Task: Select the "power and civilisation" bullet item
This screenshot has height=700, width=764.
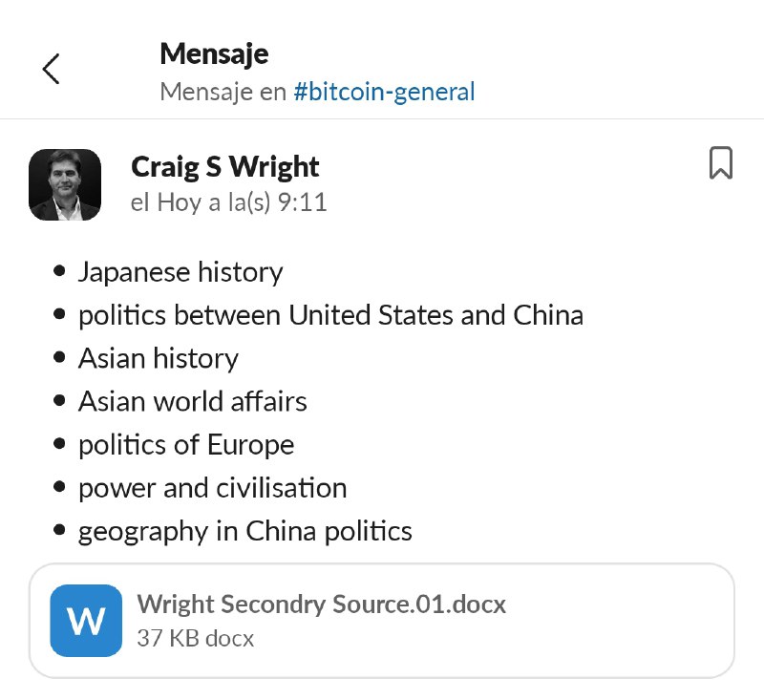Action: coord(212,488)
